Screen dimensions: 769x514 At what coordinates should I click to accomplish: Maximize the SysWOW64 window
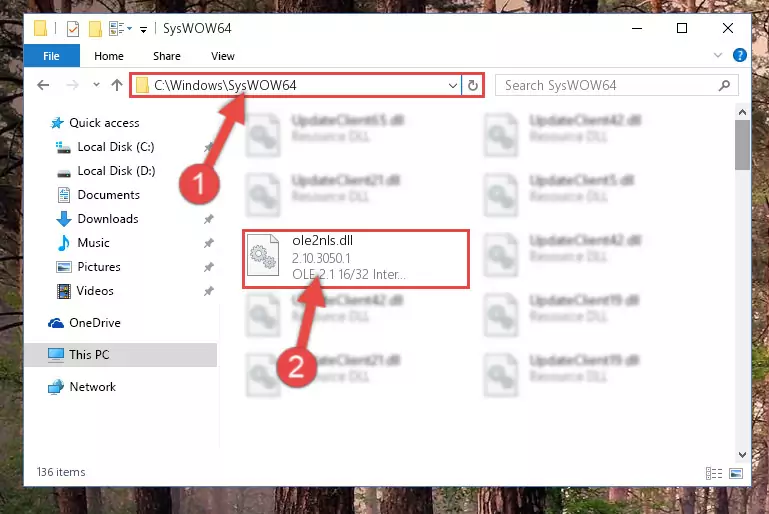tap(682, 28)
